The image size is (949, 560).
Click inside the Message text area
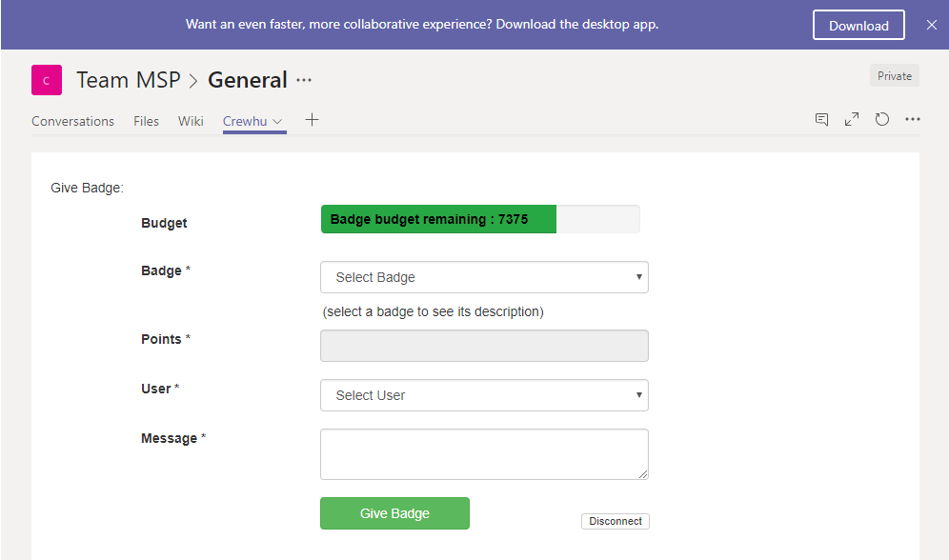click(484, 454)
